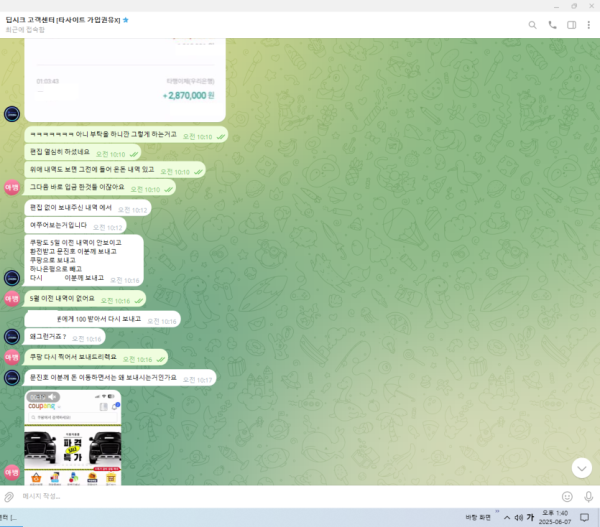Click the blue star next to chat title
Image resolution: width=600 pixels, height=527 pixels.
(x=126, y=20)
